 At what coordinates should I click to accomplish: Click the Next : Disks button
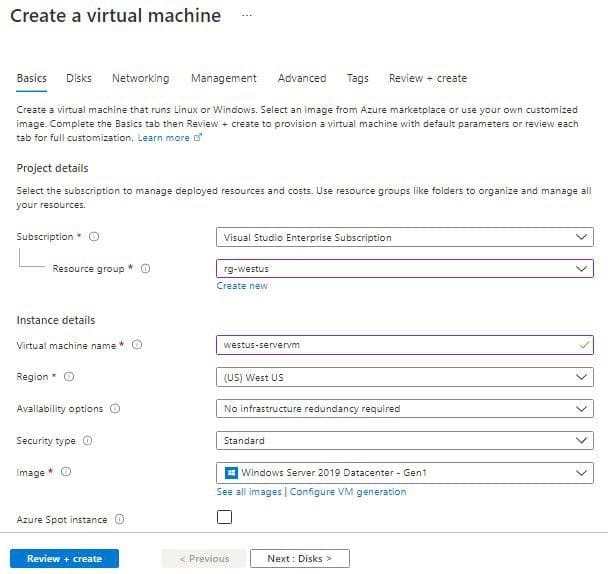point(300,558)
